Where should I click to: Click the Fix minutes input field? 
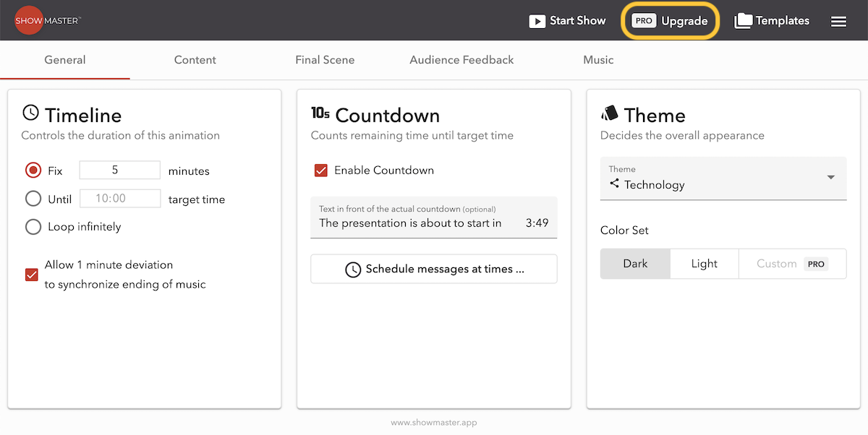[x=119, y=171]
